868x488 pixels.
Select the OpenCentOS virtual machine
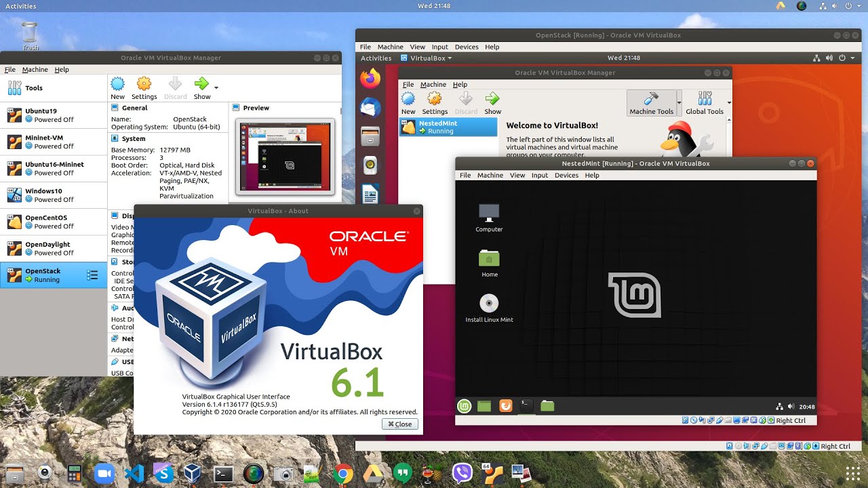coord(54,222)
